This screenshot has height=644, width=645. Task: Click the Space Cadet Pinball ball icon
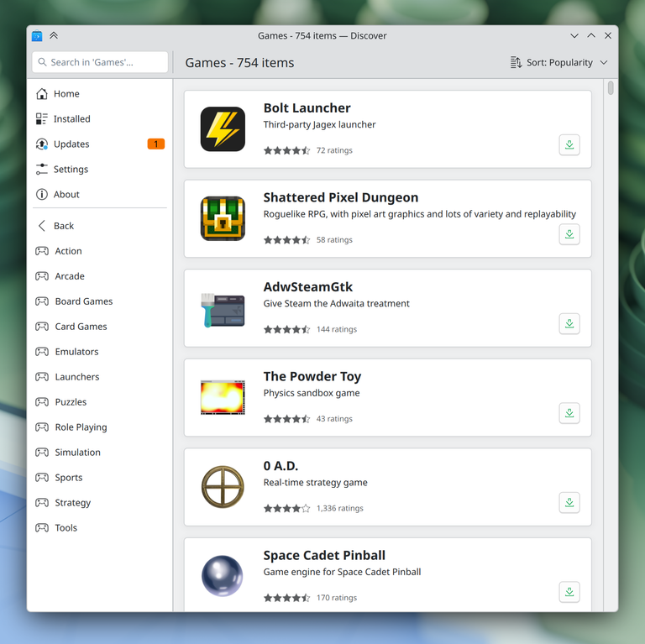coord(223,576)
